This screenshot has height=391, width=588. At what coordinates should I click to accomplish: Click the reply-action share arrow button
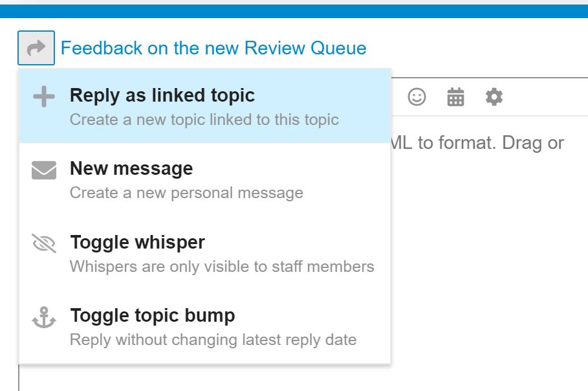36,48
